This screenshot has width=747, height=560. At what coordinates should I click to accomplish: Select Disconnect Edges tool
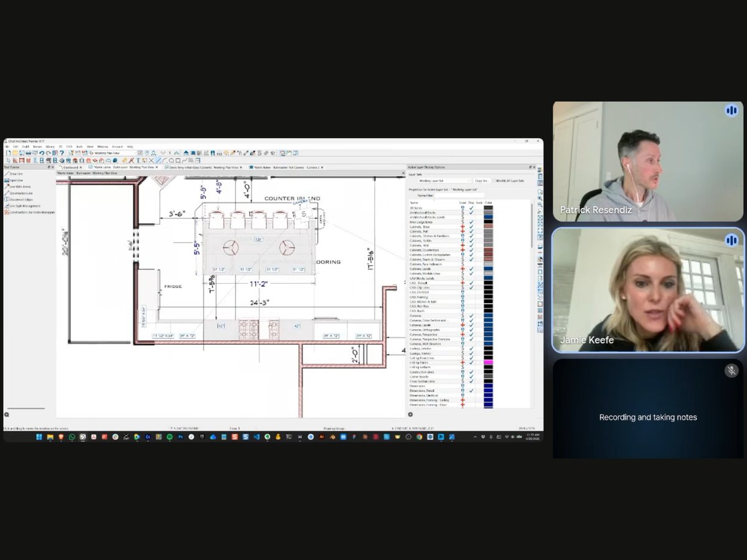point(19,200)
